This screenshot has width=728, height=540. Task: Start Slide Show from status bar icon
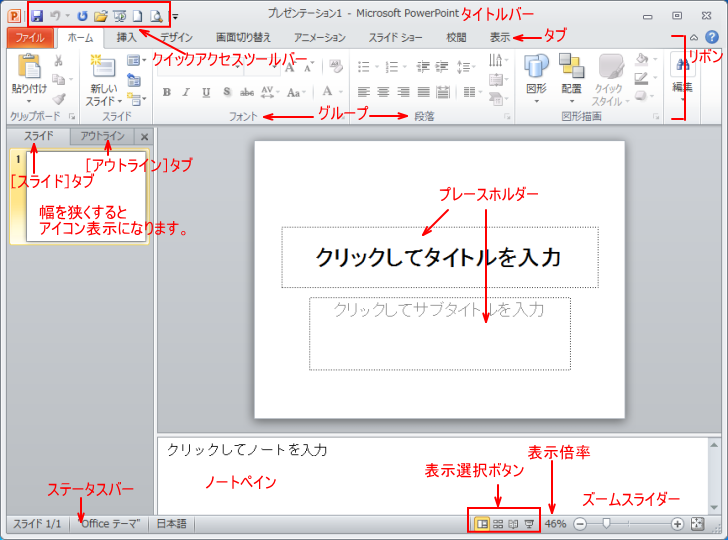coord(529,524)
